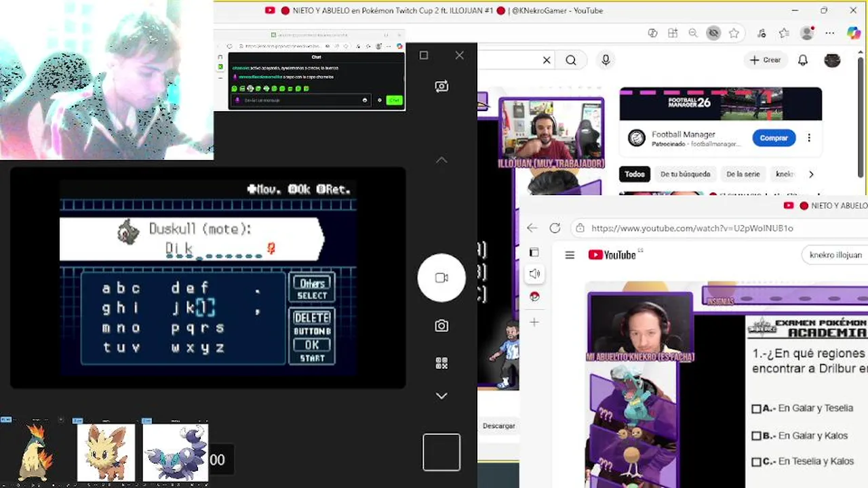Open the QR code scanner mode
868x488 pixels.
click(441, 363)
